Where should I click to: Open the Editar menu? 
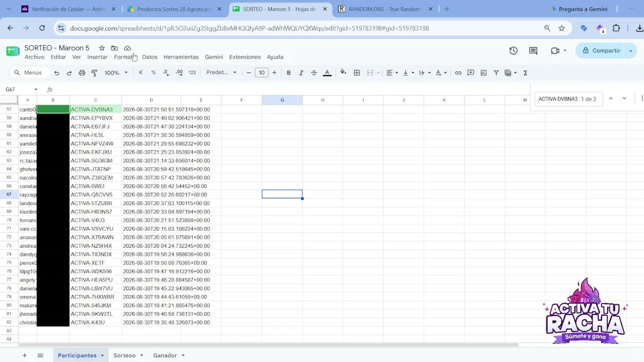click(58, 57)
